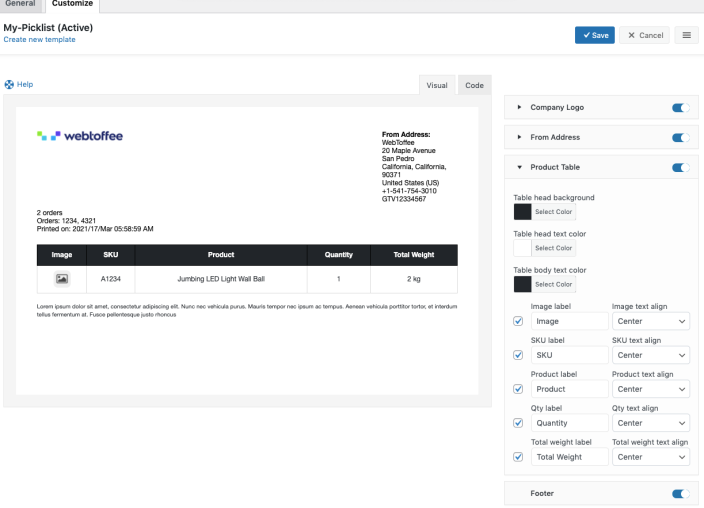Click the Image label input field
The width and height of the screenshot is (704, 508).
coord(570,321)
